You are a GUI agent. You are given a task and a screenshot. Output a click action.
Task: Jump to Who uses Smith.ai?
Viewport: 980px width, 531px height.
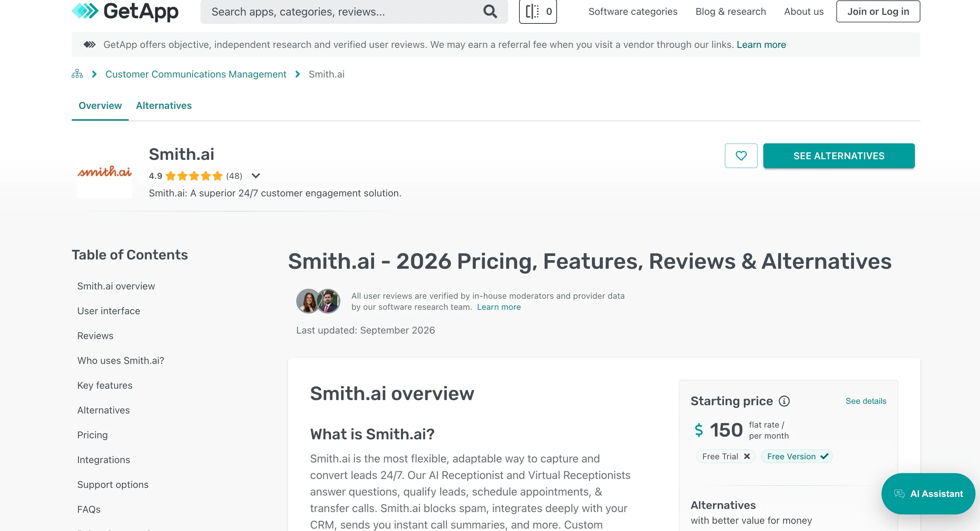pyautogui.click(x=121, y=360)
